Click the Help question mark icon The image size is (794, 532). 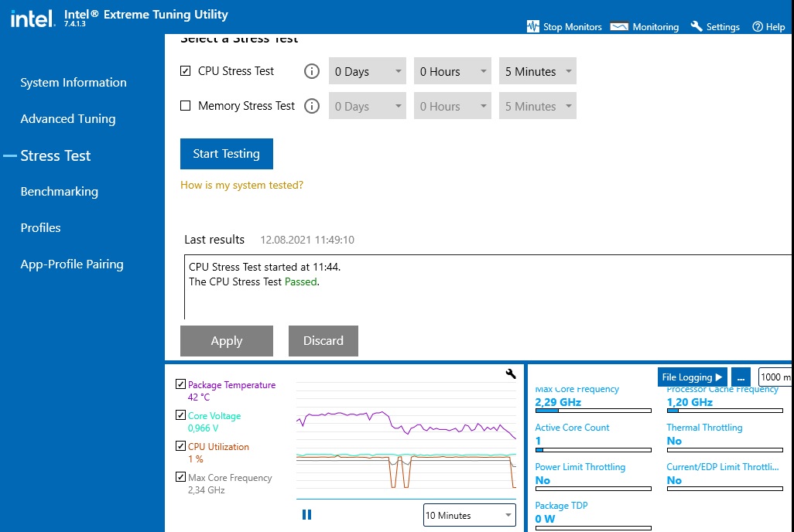click(x=757, y=27)
